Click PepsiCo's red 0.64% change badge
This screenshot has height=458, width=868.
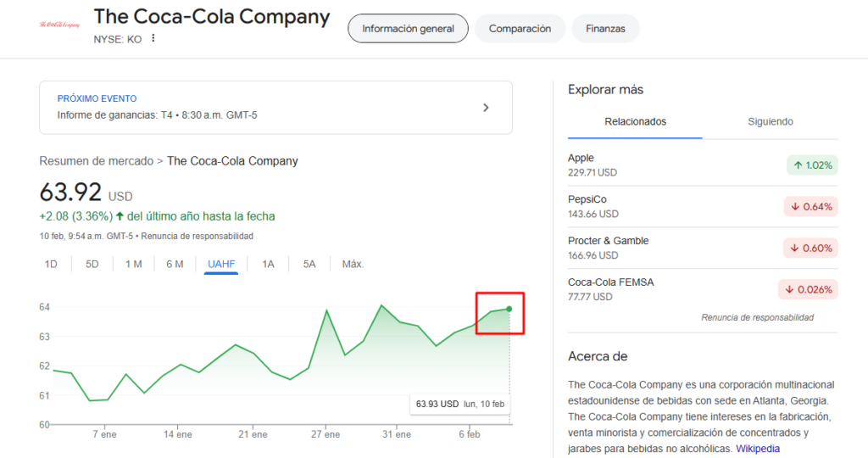[x=811, y=207]
